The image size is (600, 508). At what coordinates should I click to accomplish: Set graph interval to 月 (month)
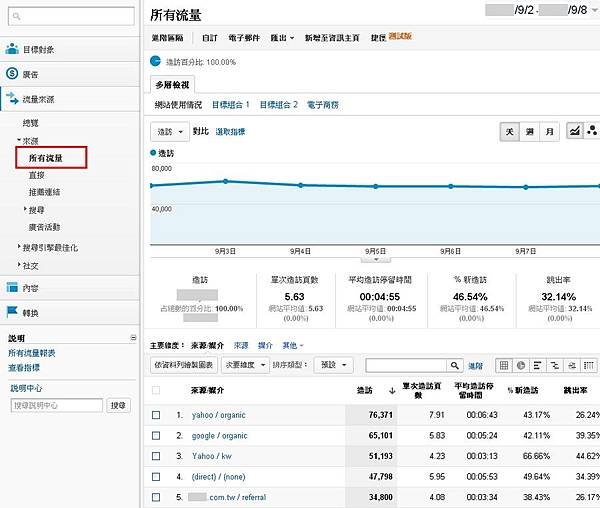click(549, 132)
